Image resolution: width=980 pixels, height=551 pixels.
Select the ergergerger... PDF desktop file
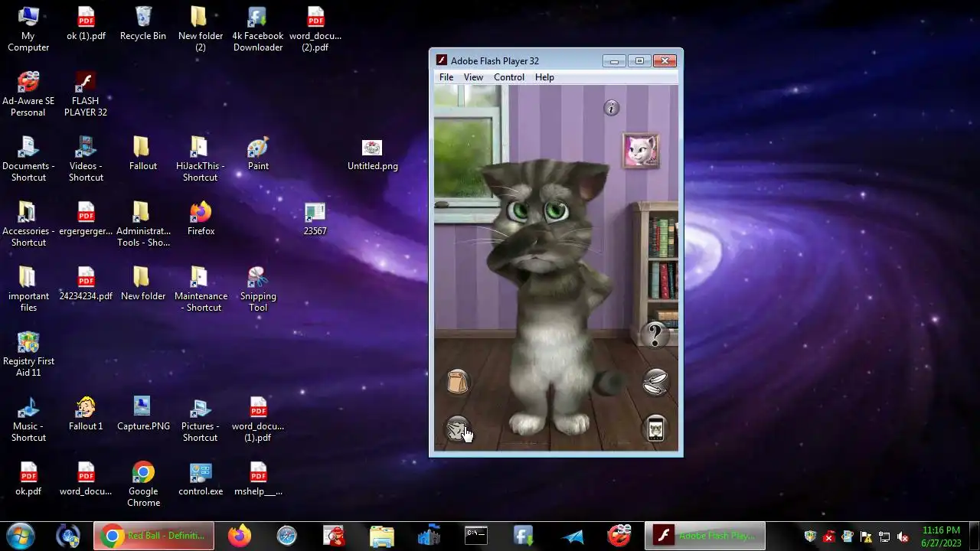(x=86, y=219)
